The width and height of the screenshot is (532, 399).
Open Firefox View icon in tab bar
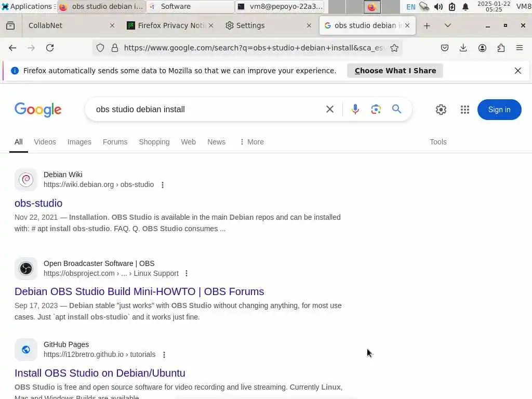pyautogui.click(x=10, y=25)
